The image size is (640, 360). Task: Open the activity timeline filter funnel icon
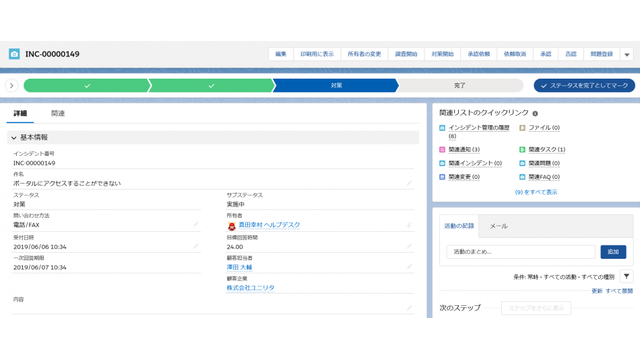627,276
